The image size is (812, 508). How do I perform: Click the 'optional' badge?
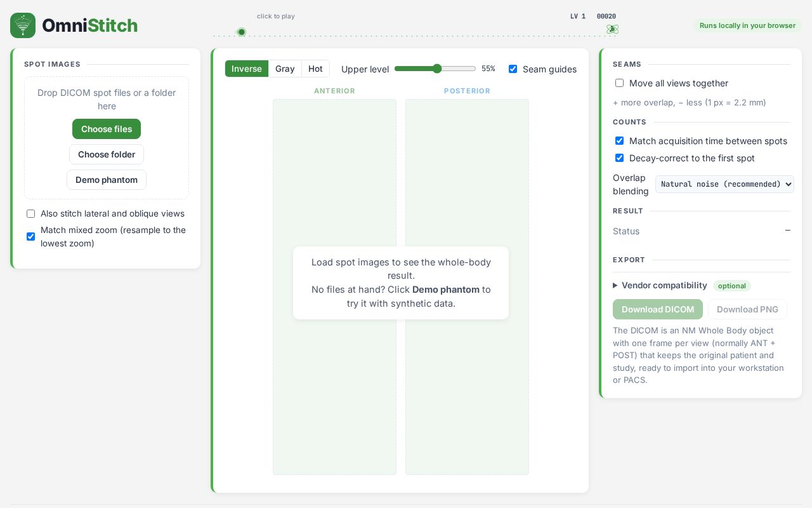732,286
